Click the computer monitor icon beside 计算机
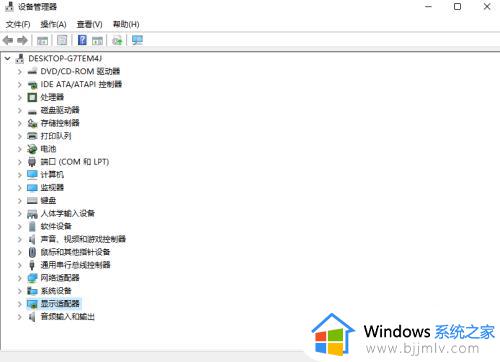This screenshot has height=362, width=500. 32,175
